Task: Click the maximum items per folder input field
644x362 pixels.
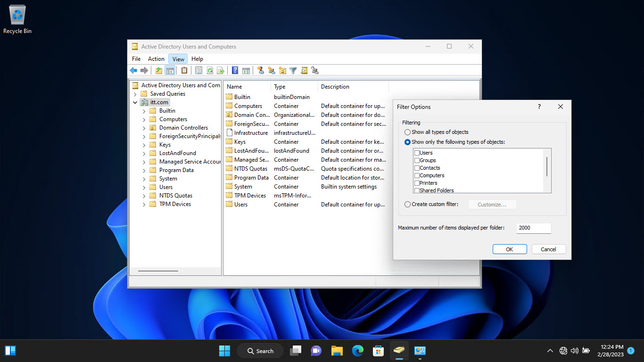Action: [533, 228]
